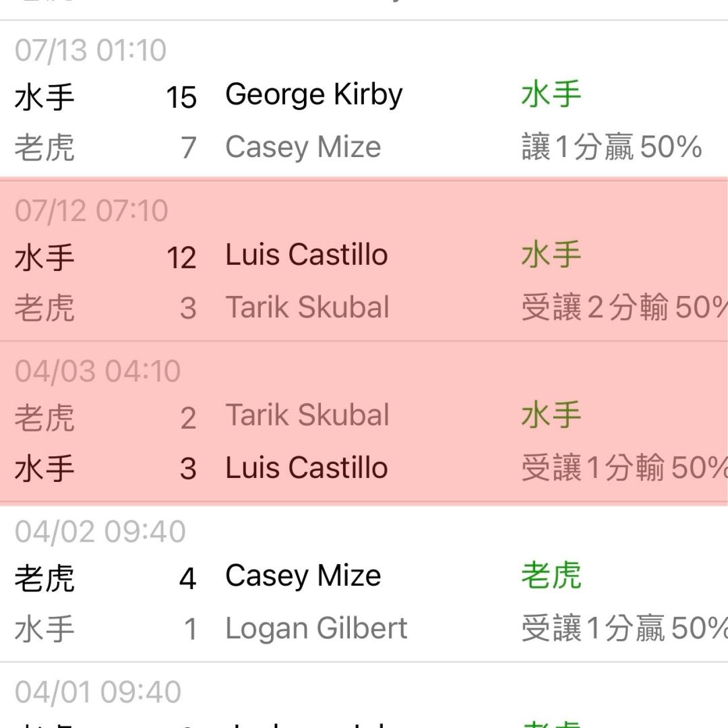
Task: Click the score 12 next to Luis Castillo
Action: click(181, 258)
